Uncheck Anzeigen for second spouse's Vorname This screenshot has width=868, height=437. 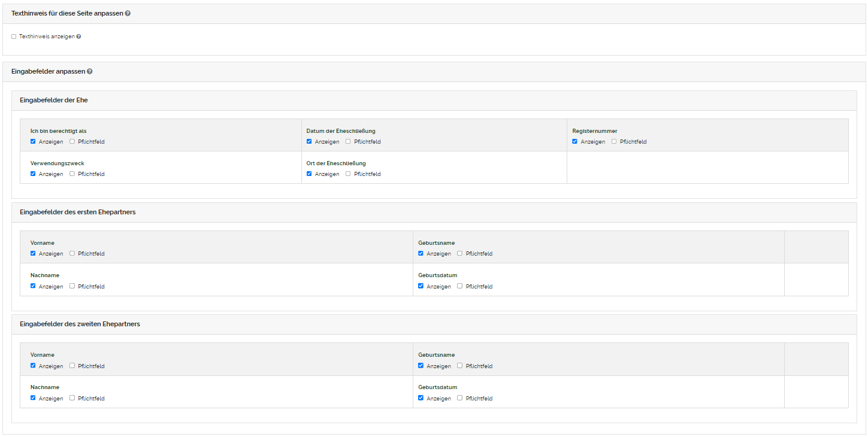coord(33,365)
